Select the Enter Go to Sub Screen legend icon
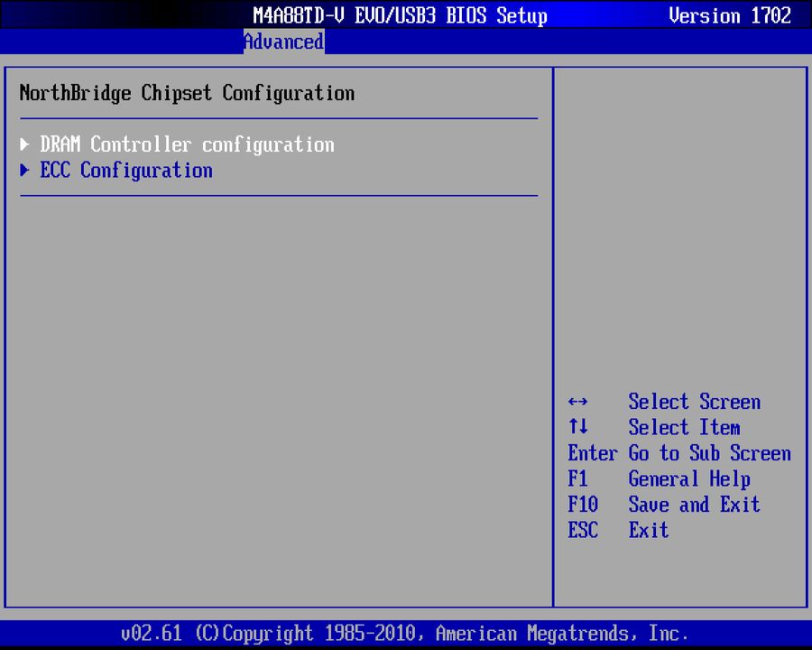Screen dimensions: 812x650 click(678, 453)
